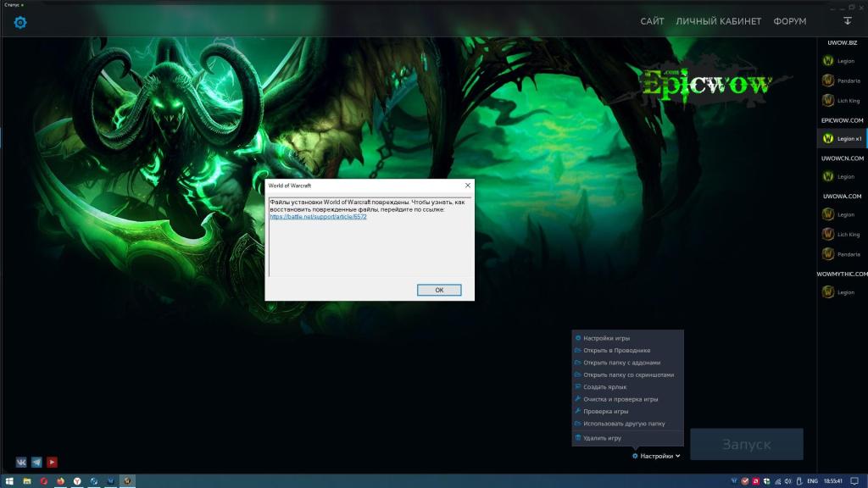
Task: Select Legion under WOWMYTHIC.COM
Action: [x=843, y=292]
